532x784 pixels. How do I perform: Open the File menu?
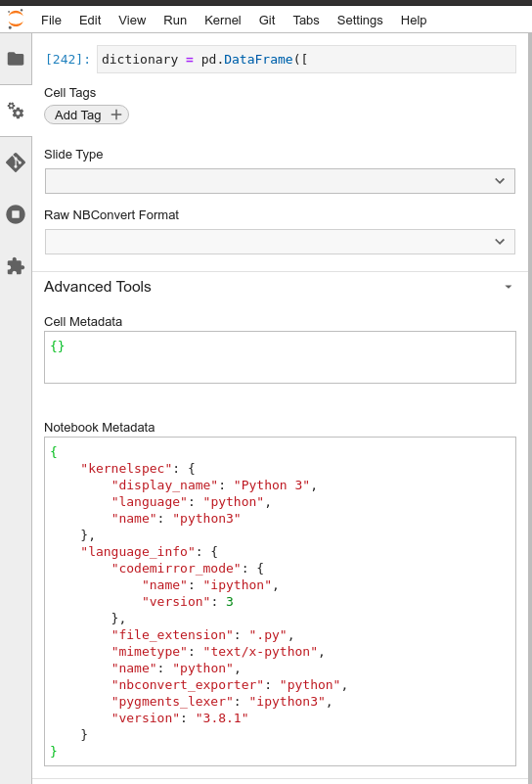point(51,20)
